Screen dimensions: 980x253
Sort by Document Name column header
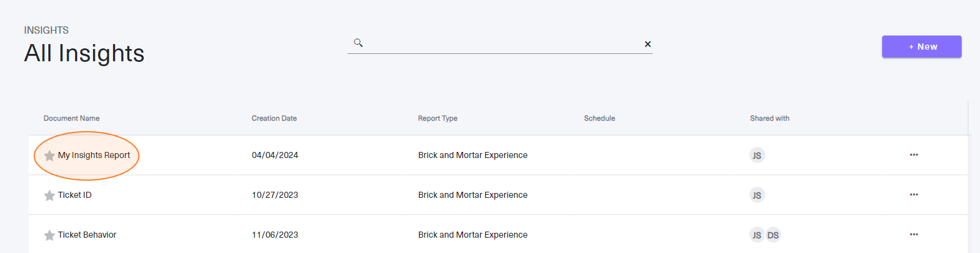pos(72,118)
